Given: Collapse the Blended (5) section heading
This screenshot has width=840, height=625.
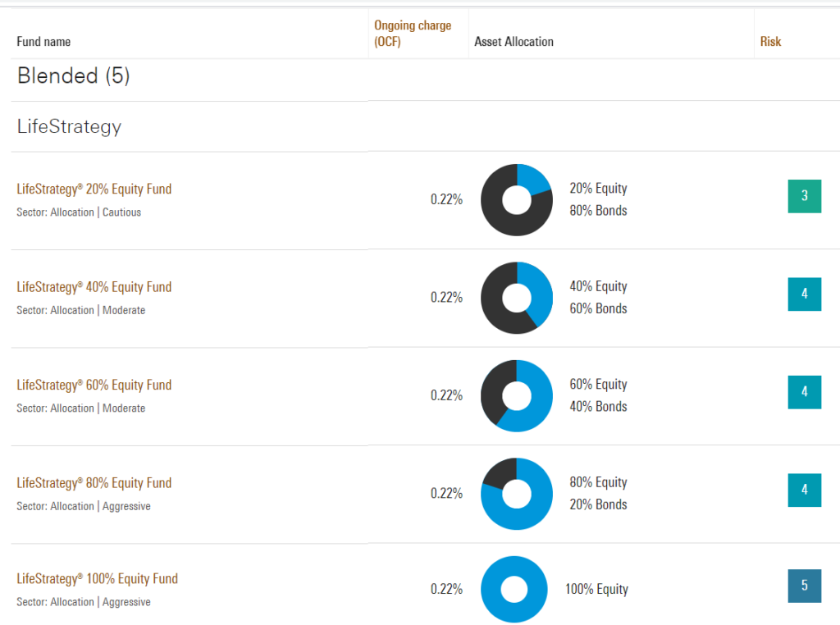Looking at the screenshot, I should click(74, 76).
